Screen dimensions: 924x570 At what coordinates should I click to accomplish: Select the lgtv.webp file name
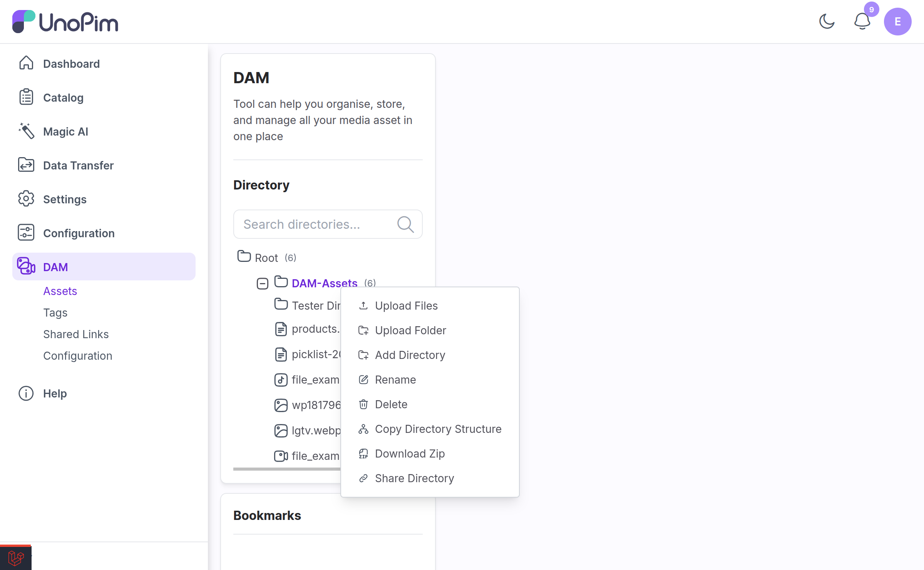click(316, 431)
